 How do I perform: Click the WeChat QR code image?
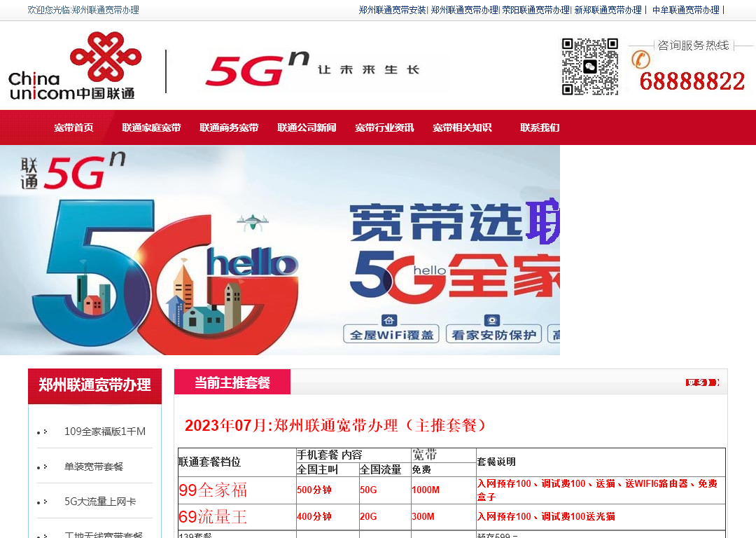[590, 67]
